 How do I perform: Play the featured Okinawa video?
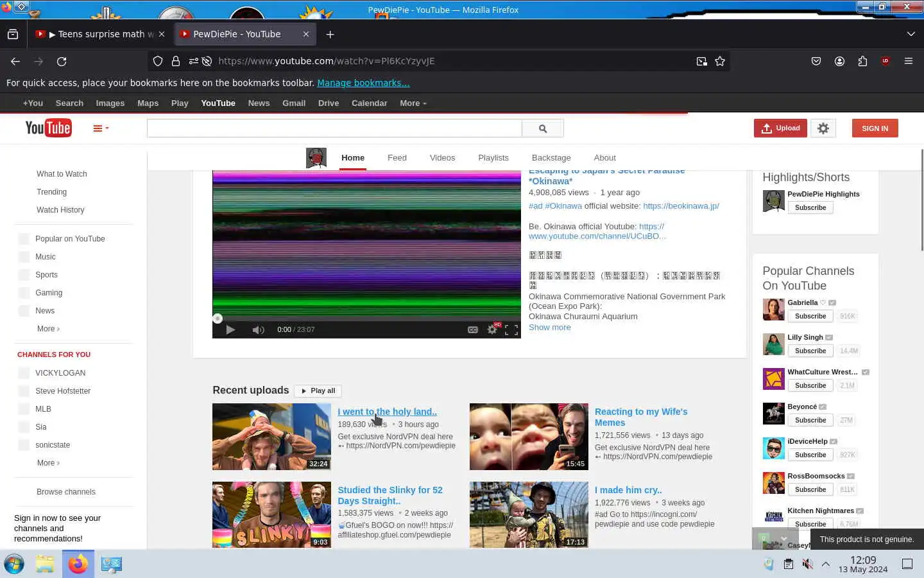(230, 329)
